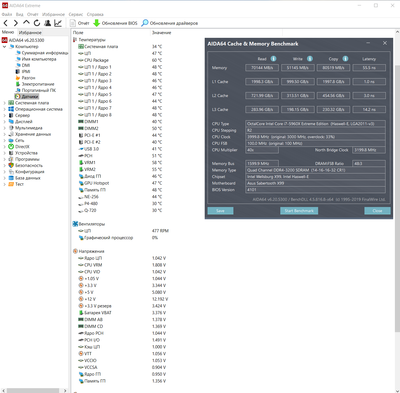The height and width of the screenshot is (393, 400).
Task: Go up one level with the up arrow
Action: pyautogui.click(x=26, y=23)
